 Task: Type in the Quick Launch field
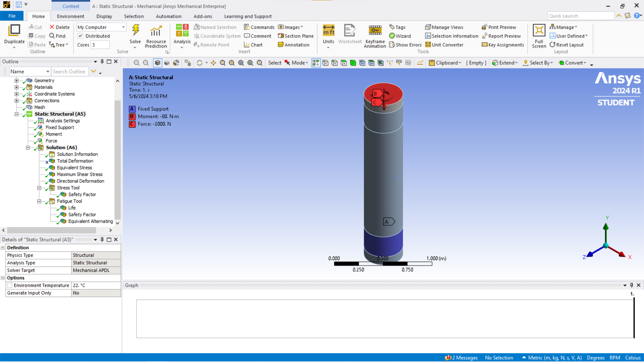[580, 16]
